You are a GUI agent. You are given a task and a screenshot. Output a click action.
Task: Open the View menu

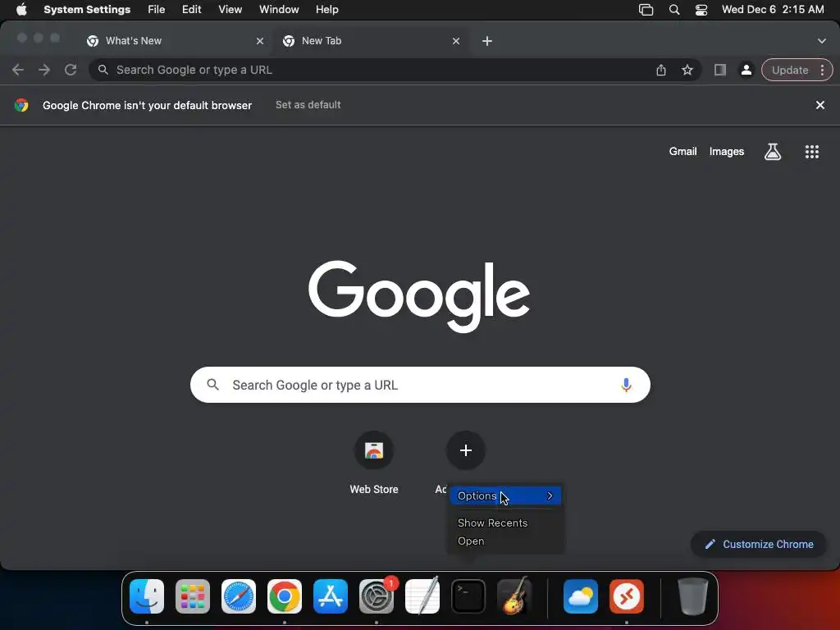230,10
